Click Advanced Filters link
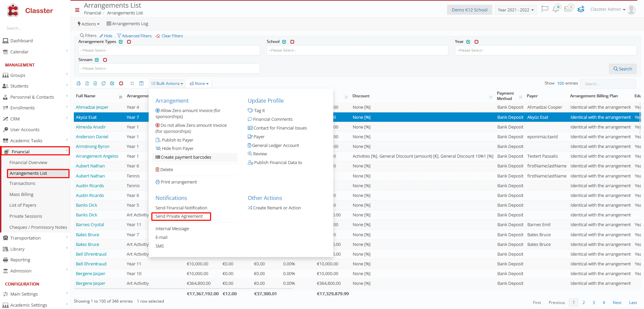 [134, 36]
